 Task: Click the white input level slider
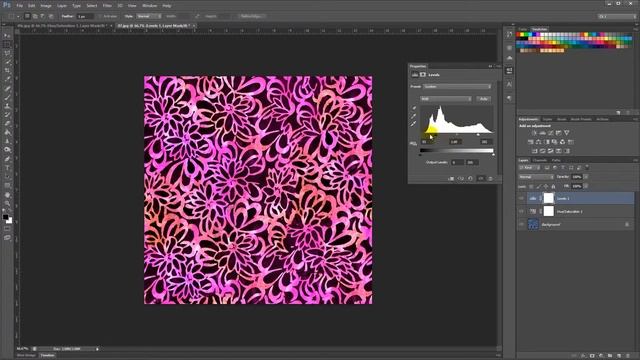pyautogui.click(x=478, y=134)
